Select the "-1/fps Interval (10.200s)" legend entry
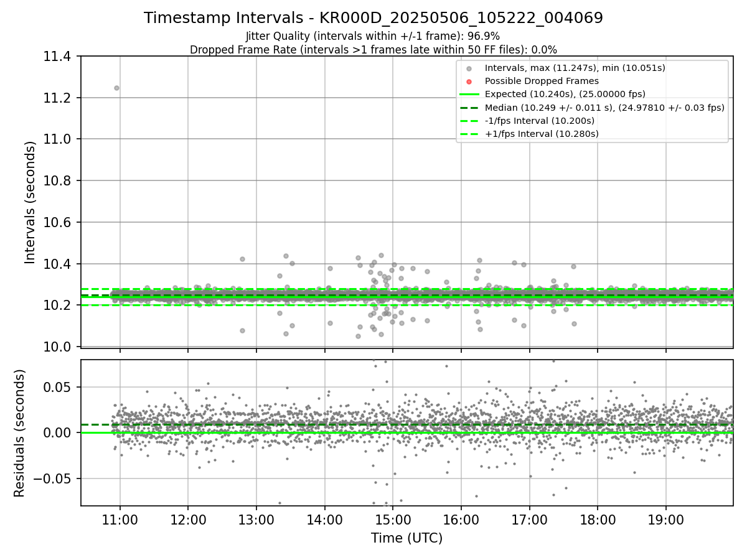 pos(540,121)
